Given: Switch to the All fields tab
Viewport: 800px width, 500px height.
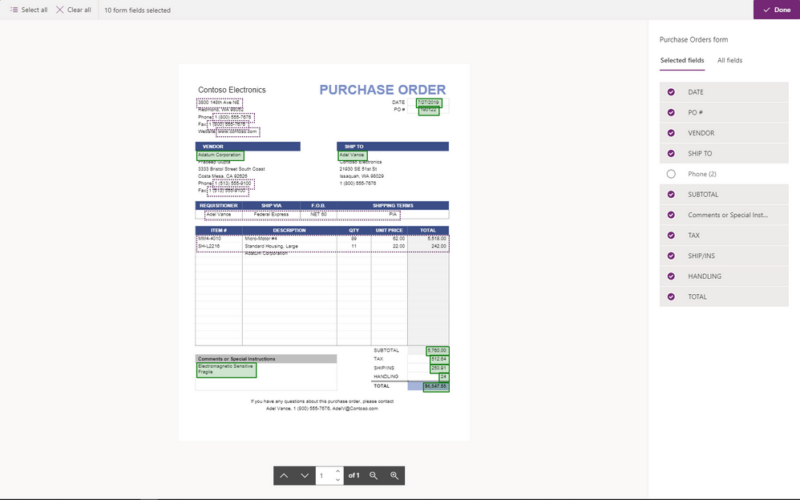Looking at the screenshot, I should (730, 60).
